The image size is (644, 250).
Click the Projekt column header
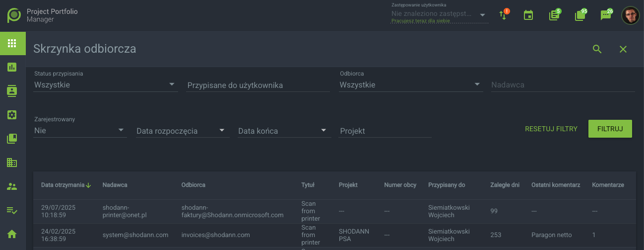click(348, 185)
